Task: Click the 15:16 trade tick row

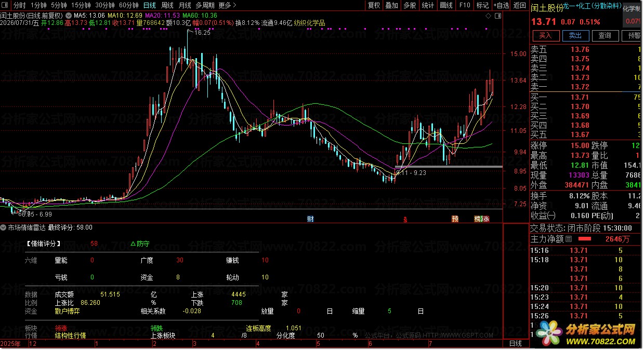Action: (586, 250)
